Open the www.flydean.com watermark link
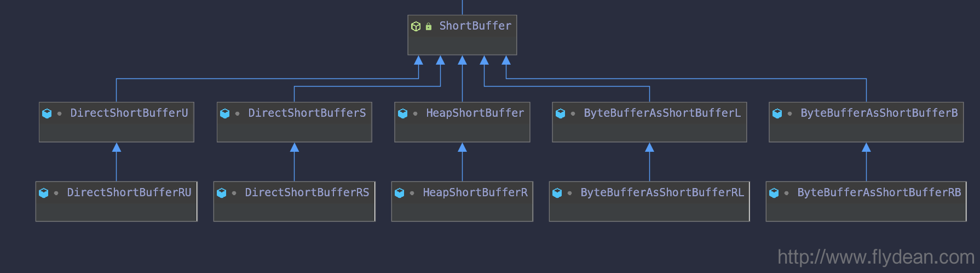The width and height of the screenshot is (980, 273). [x=876, y=257]
